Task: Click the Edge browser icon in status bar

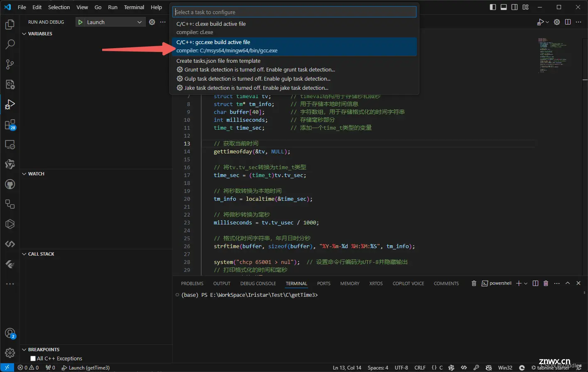Action: (522, 367)
